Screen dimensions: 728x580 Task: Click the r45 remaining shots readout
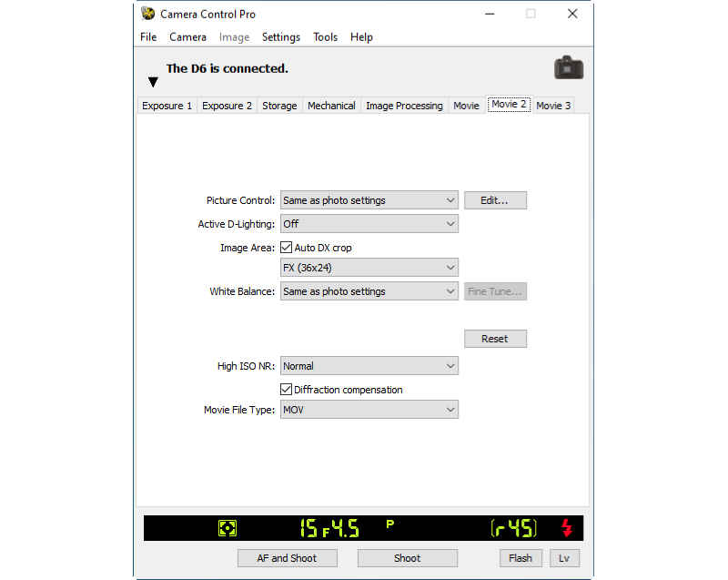point(513,528)
